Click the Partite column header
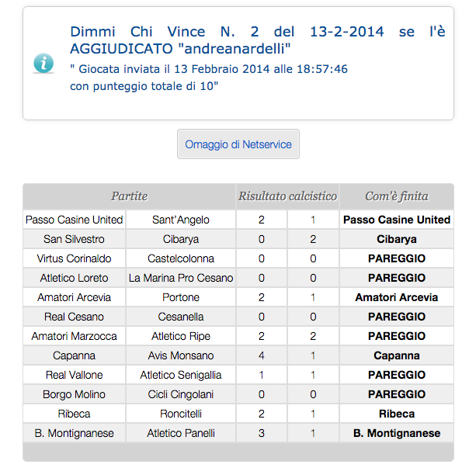This screenshot has height=468, width=476. 129,196
